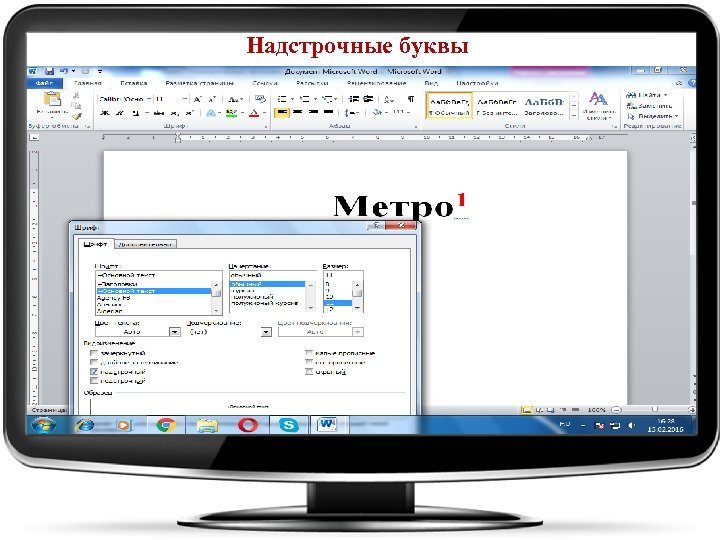The width and height of the screenshot is (720, 540).
Task: Check the малые прописные checkbox
Action: pos(309,353)
